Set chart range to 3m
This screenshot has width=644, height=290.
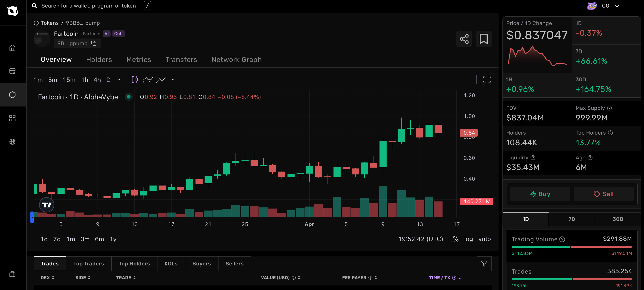pos(85,239)
